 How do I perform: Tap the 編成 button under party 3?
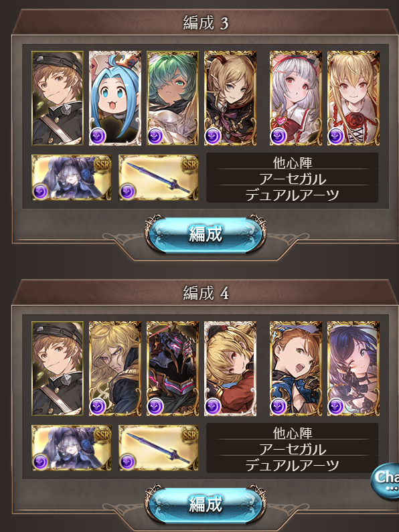pos(206,234)
